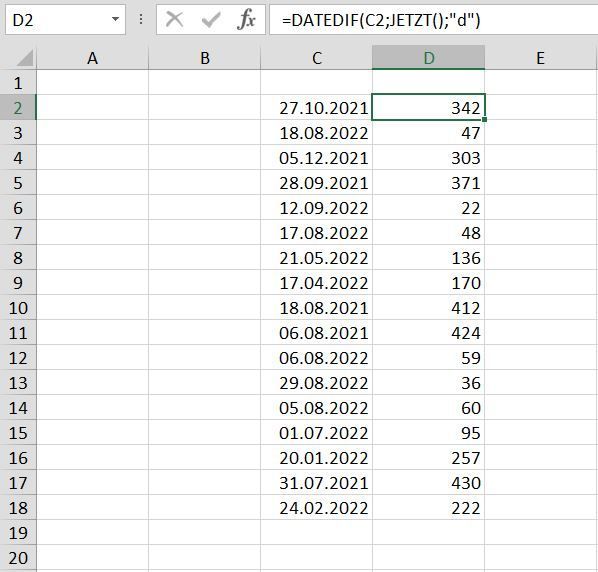The height and width of the screenshot is (572, 598).
Task: Click the Name Box showing D2
Action: pos(65,20)
